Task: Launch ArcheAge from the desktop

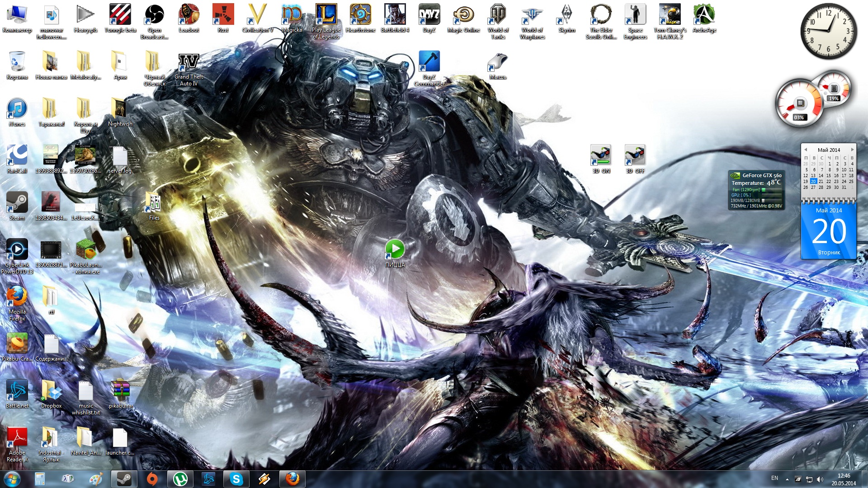Action: [x=704, y=19]
